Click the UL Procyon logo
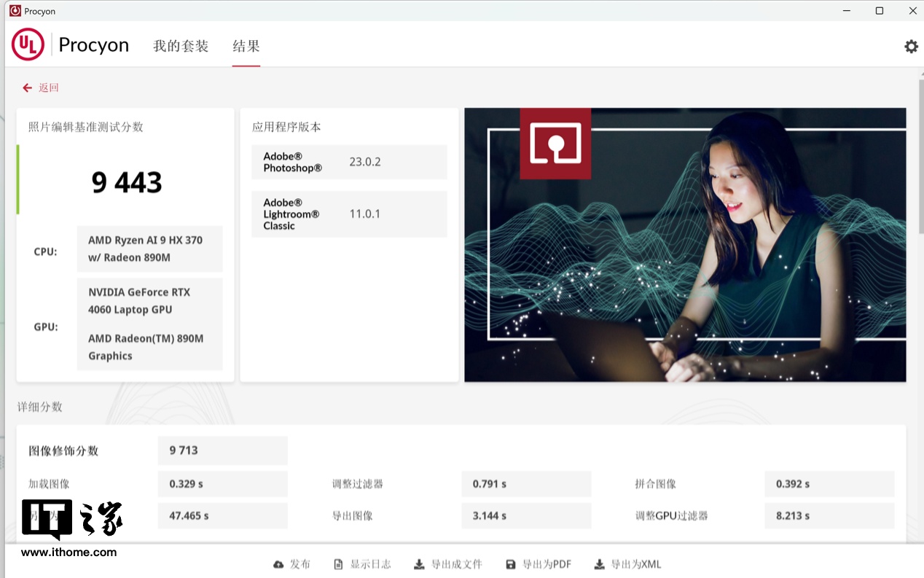The image size is (924, 578). coord(28,45)
